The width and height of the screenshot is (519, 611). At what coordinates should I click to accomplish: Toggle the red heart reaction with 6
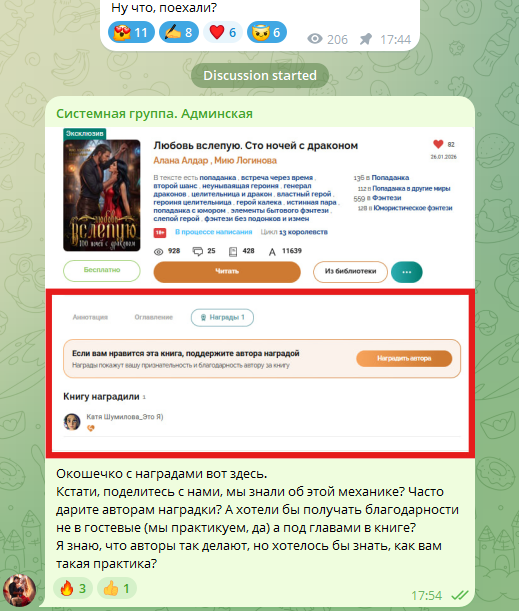pos(223,32)
